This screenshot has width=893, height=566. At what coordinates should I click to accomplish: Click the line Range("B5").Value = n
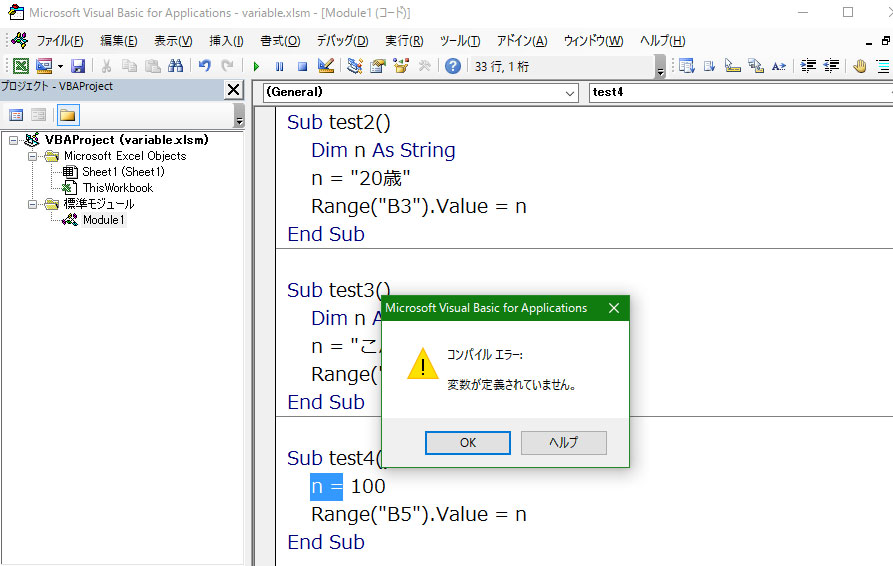pos(419,514)
